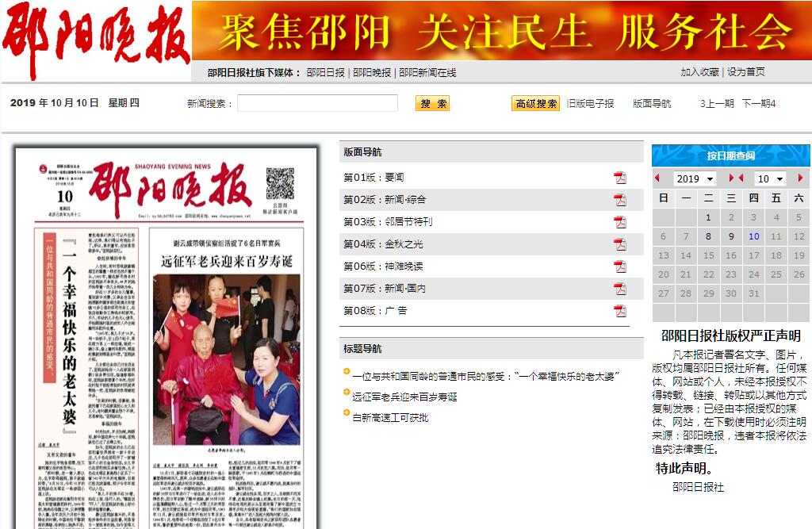Go to previous year in the calendar
The width and height of the screenshot is (812, 529).
coord(657,178)
